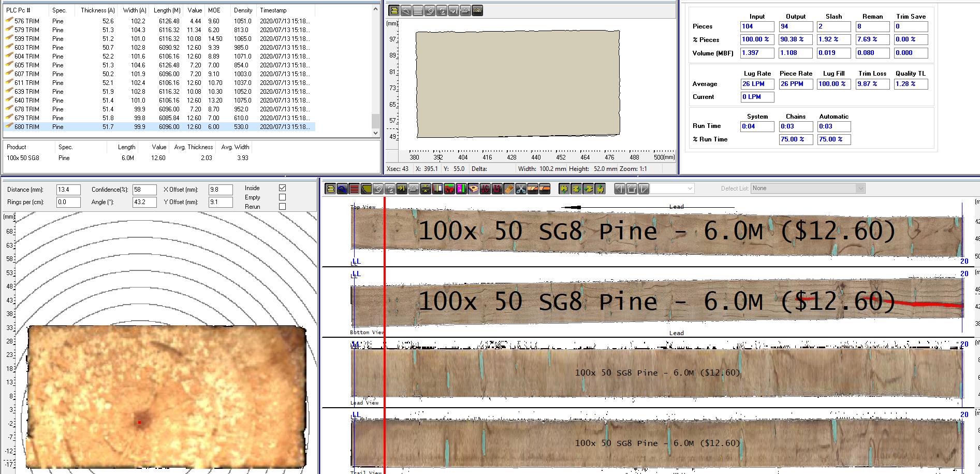The width and height of the screenshot is (980, 474).
Task: Click the gray horizontal lines icon in cross-section toolbar
Action: tap(418, 10)
